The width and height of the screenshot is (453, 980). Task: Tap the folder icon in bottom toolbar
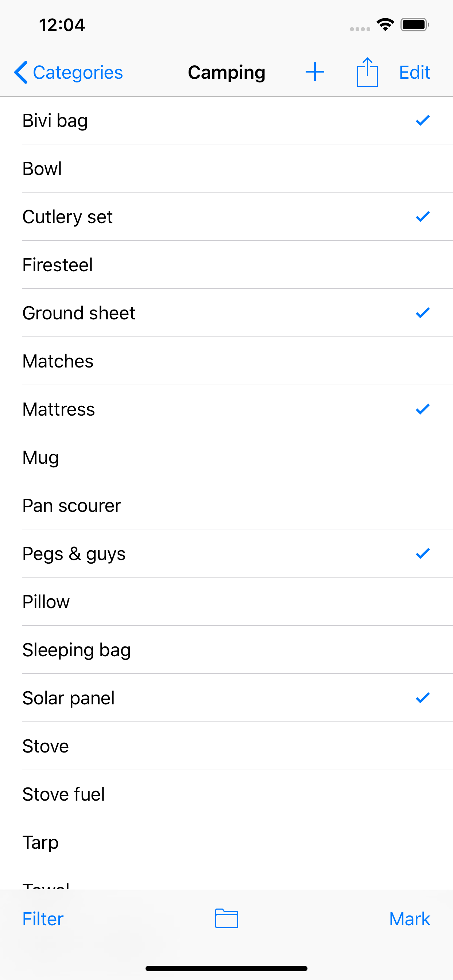coord(226,918)
